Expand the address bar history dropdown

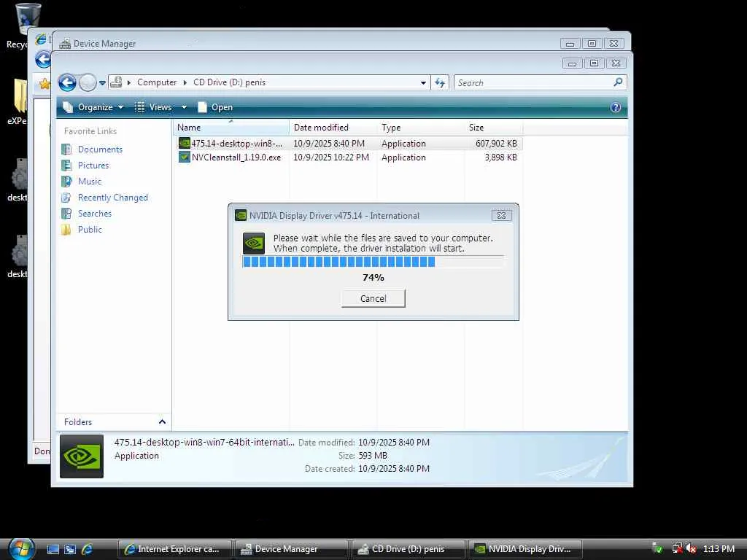point(423,83)
